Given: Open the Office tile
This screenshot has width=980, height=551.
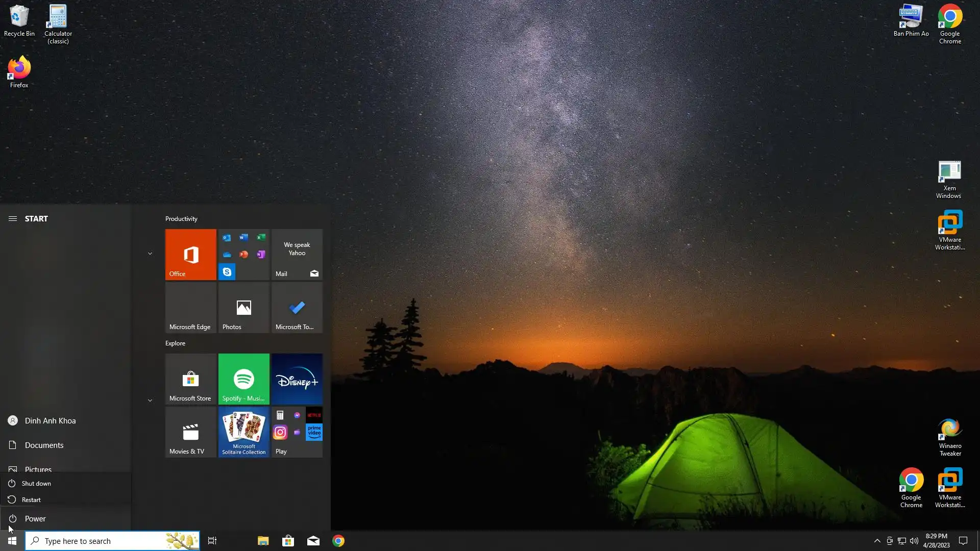Looking at the screenshot, I should (x=190, y=254).
